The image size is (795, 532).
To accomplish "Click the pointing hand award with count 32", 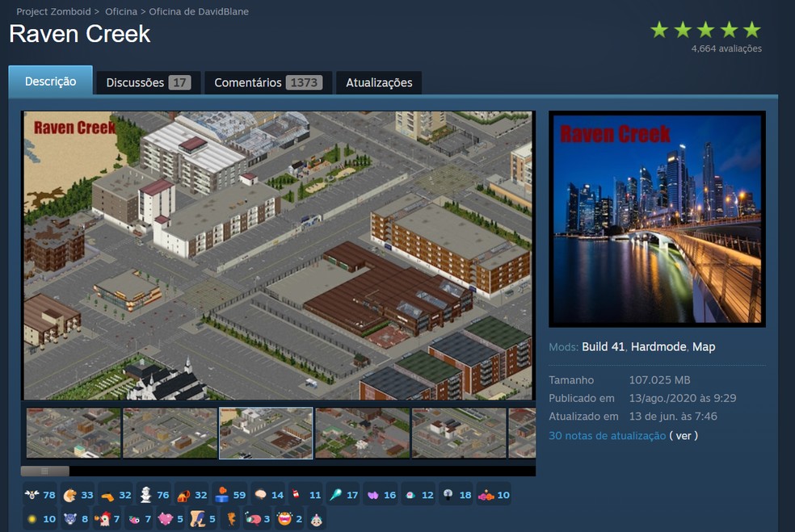I will tap(116, 495).
